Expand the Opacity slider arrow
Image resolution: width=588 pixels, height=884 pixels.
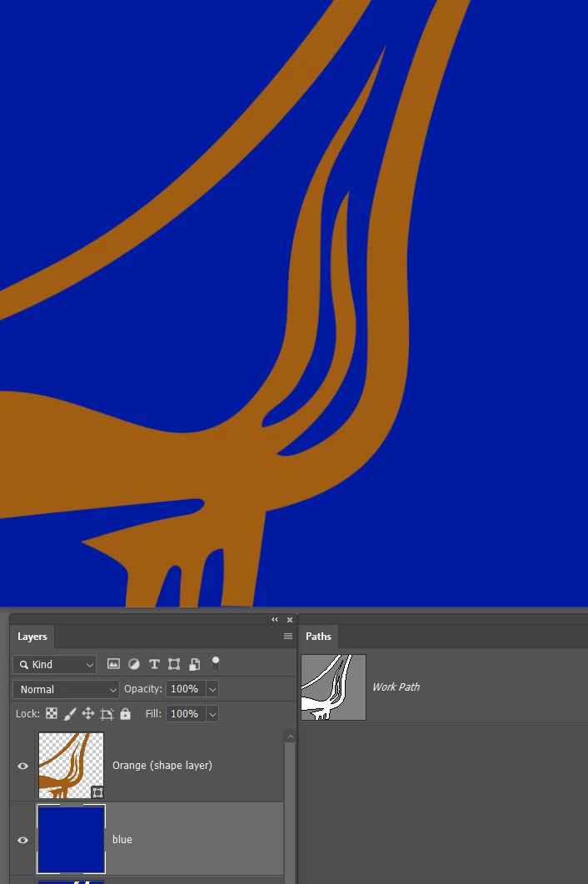[x=212, y=690]
